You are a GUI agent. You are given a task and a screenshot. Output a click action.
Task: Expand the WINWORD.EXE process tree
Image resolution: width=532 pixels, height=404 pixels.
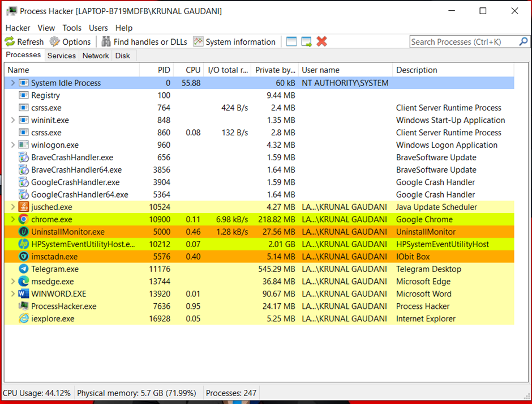point(12,294)
